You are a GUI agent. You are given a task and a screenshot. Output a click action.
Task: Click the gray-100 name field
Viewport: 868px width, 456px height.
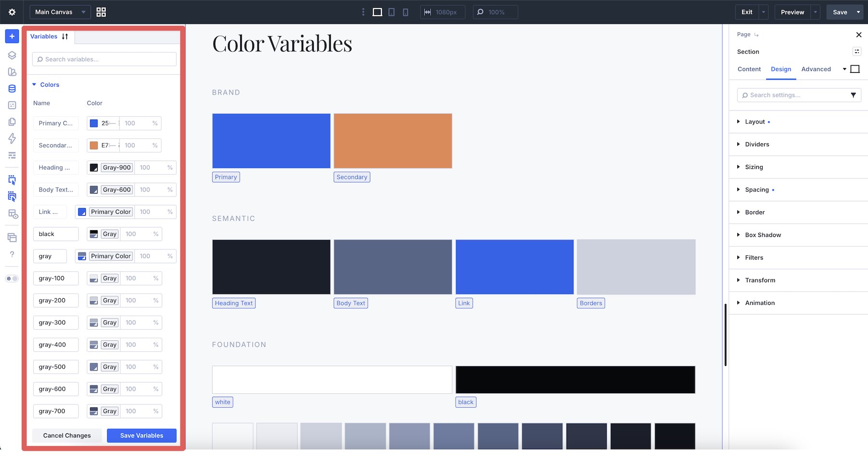[56, 278]
